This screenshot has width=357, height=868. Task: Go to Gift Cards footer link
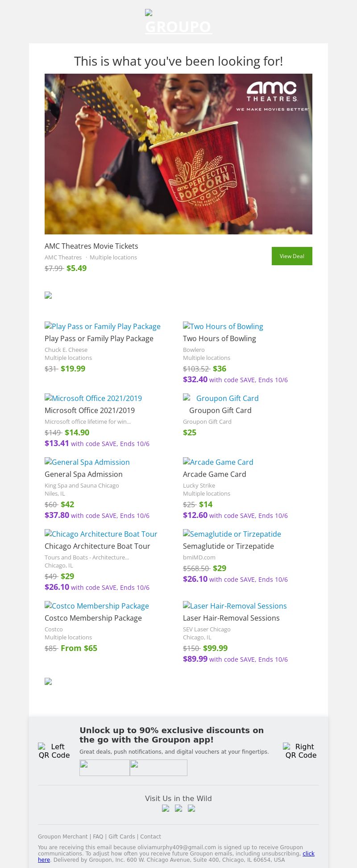121,837
